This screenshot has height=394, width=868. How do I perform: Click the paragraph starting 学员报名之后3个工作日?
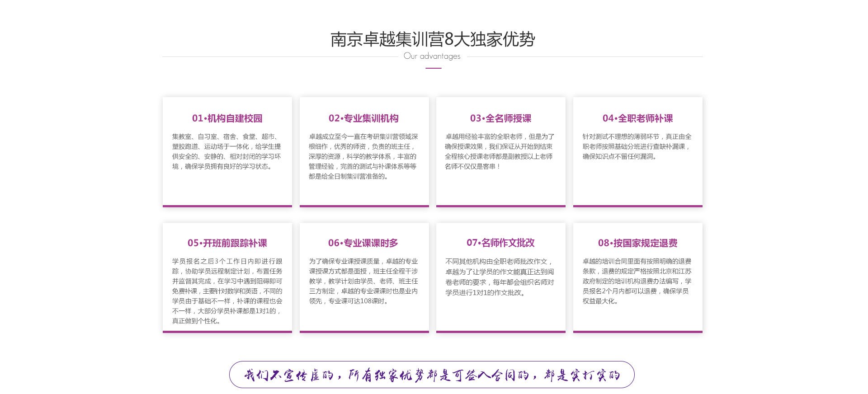tap(227, 291)
